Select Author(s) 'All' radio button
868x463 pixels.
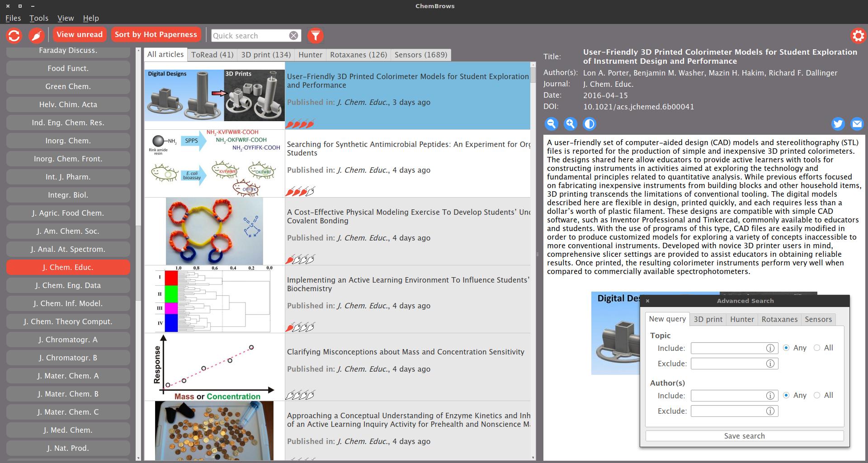pyautogui.click(x=817, y=395)
